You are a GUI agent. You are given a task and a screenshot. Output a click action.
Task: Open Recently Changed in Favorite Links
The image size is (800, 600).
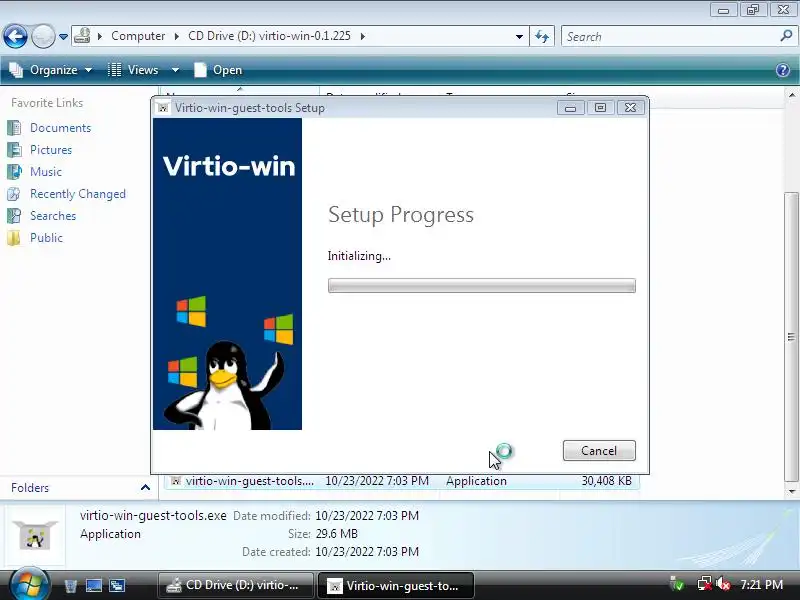(78, 194)
